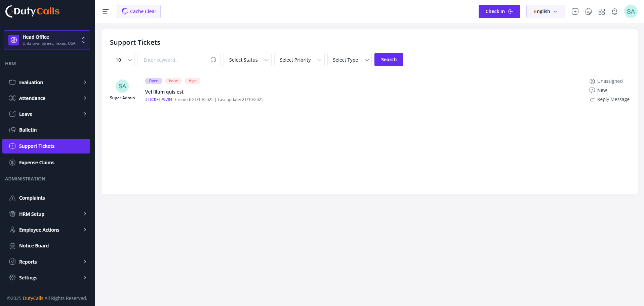Expand the Employee Actions chevron
This screenshot has width=644, height=306.
pos(85,230)
